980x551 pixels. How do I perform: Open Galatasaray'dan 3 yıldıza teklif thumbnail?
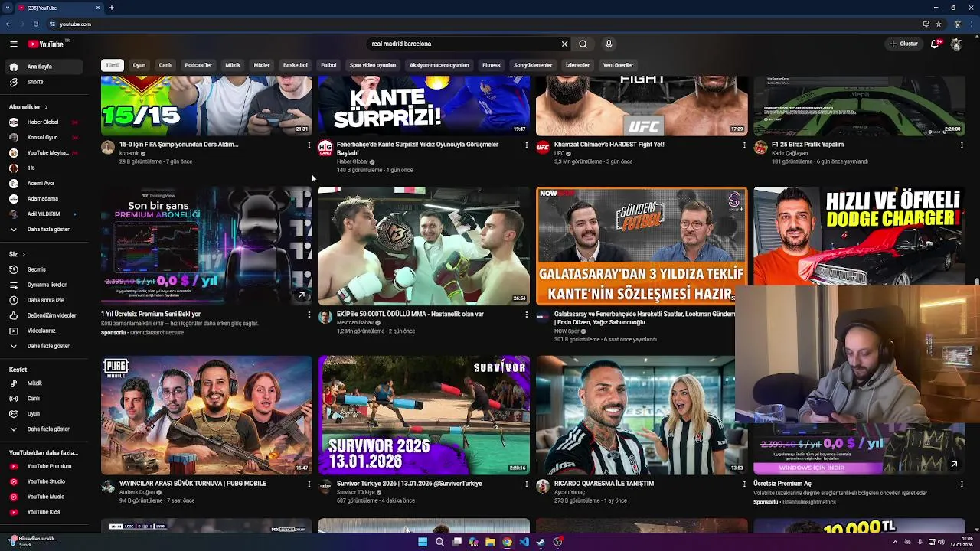642,246
